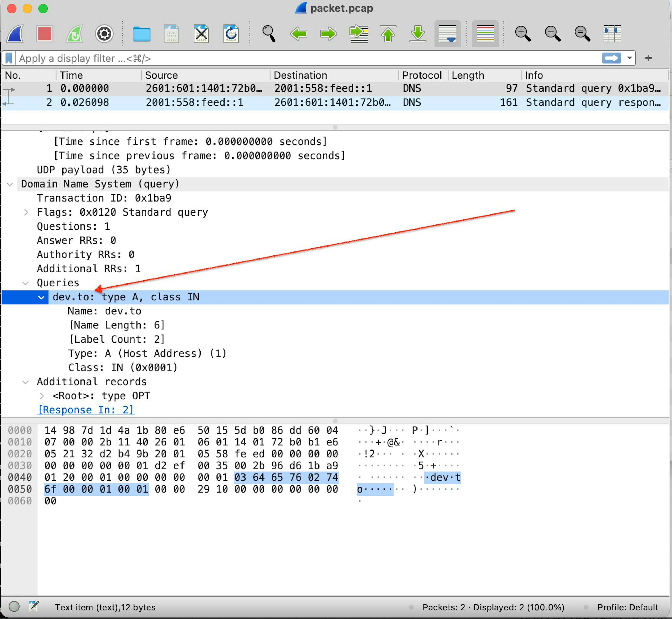Sort packets by Time column
The height and width of the screenshot is (619, 672).
click(x=99, y=75)
